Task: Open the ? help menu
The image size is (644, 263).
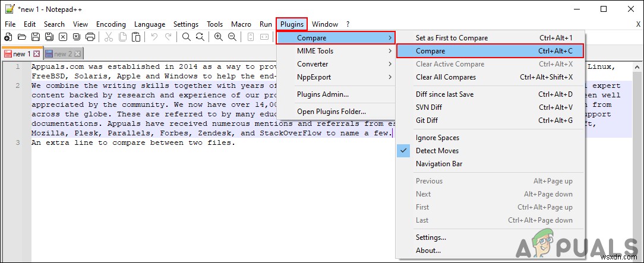Action: 348,24
